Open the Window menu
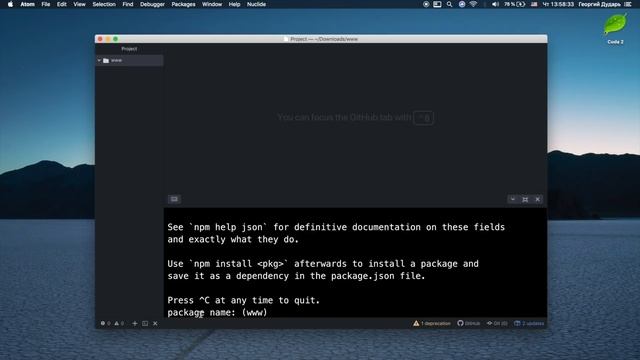The height and width of the screenshot is (360, 640). coord(212,4)
